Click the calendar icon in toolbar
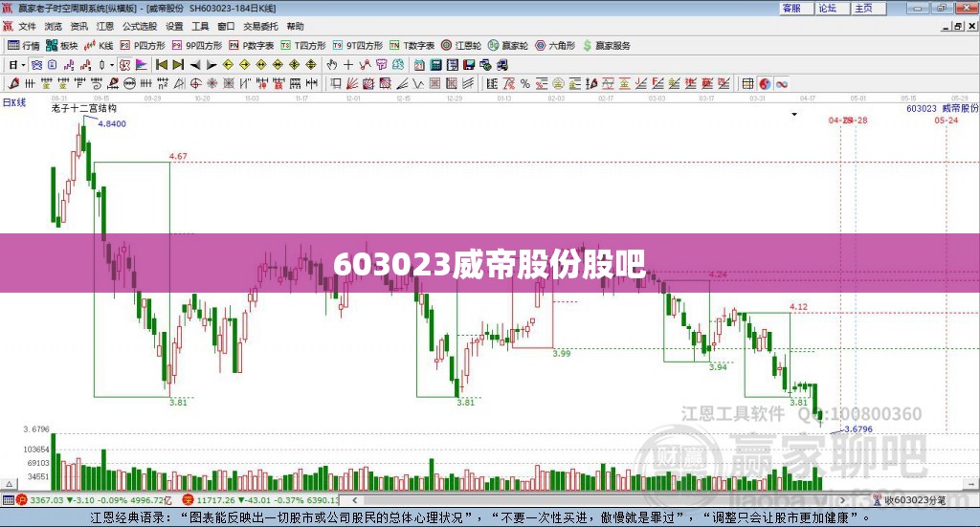The height and width of the screenshot is (527, 980). [419, 65]
